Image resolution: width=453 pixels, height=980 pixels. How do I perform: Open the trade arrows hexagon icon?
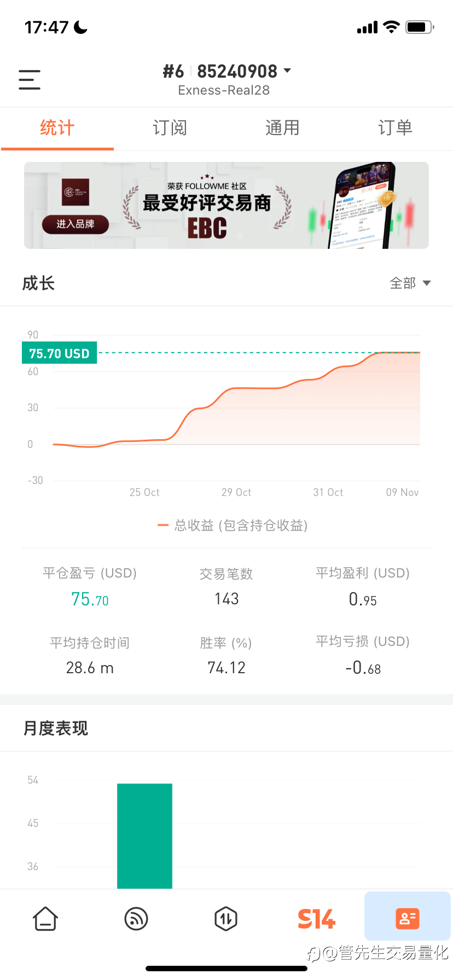click(x=226, y=919)
